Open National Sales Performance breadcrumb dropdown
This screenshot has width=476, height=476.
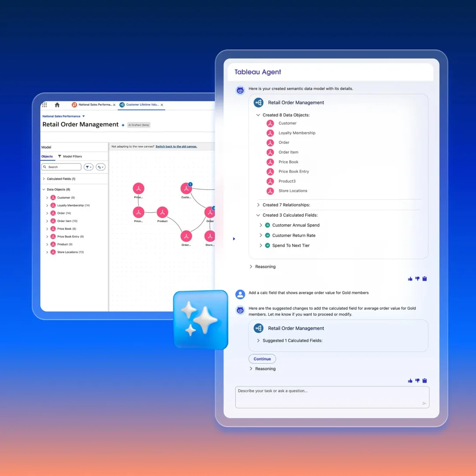coord(83,116)
